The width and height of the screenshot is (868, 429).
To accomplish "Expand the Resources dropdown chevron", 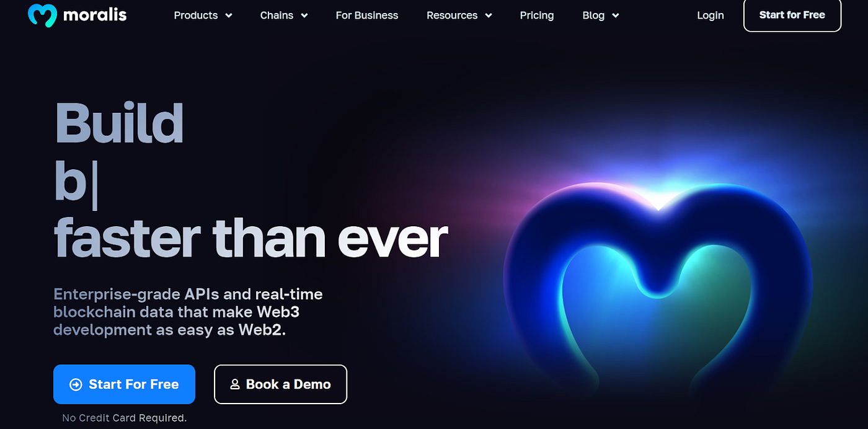I will tap(489, 15).
